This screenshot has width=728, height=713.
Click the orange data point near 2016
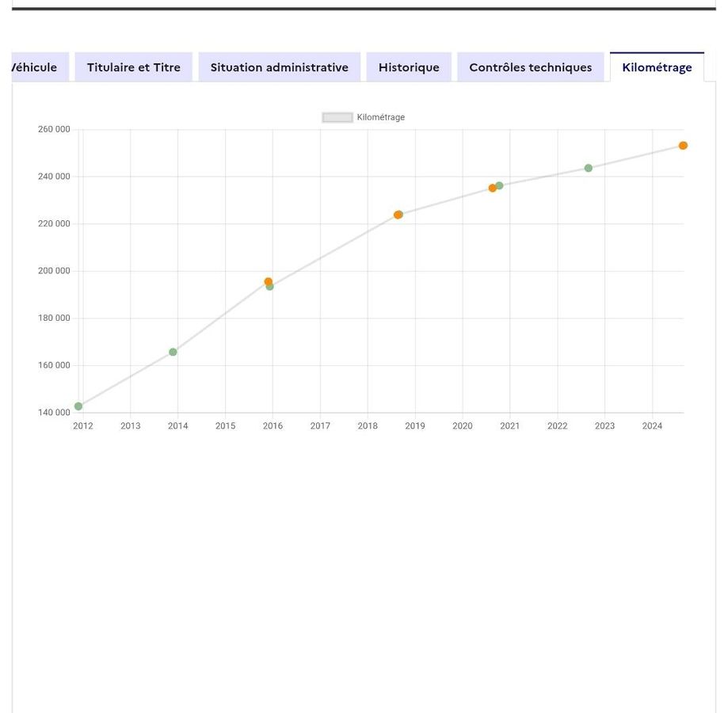pos(268,281)
